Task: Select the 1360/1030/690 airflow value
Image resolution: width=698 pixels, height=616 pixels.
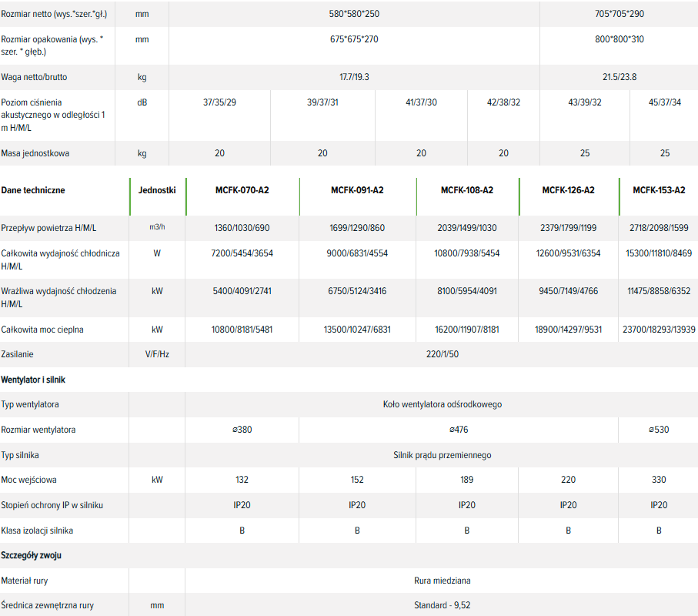Action: pyautogui.click(x=242, y=229)
